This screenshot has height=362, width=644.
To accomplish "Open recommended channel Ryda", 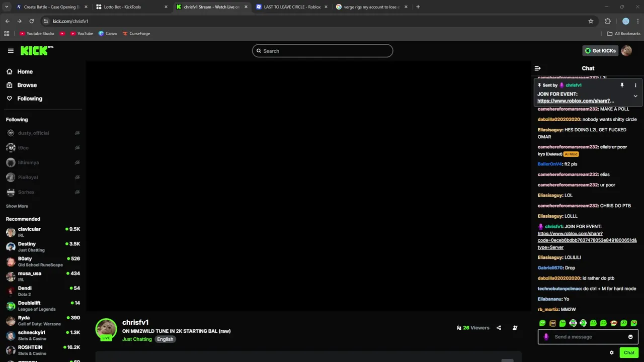I will pos(43,321).
